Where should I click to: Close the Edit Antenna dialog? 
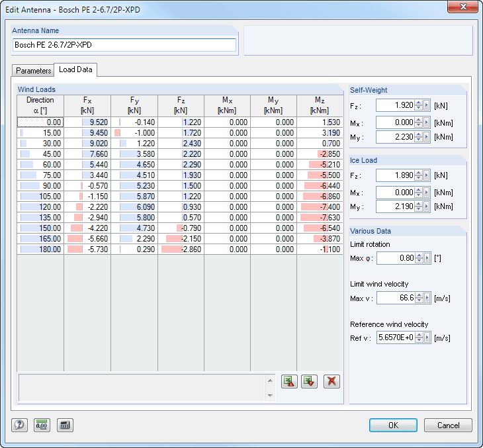[463, 7]
